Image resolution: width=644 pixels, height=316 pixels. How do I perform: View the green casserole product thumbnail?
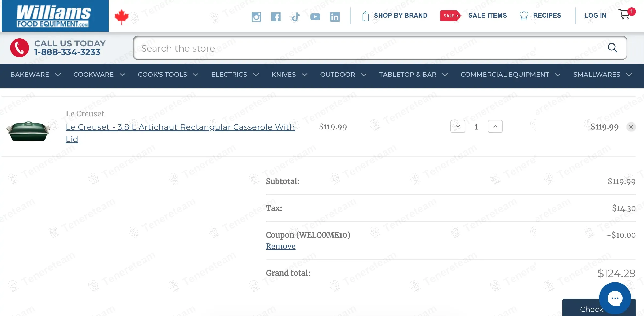[28, 131]
